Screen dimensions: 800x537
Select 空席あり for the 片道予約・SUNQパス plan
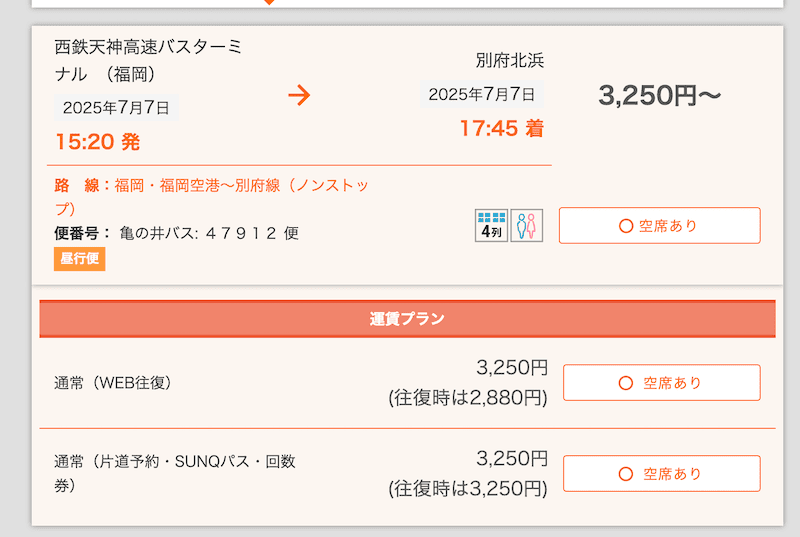(661, 474)
